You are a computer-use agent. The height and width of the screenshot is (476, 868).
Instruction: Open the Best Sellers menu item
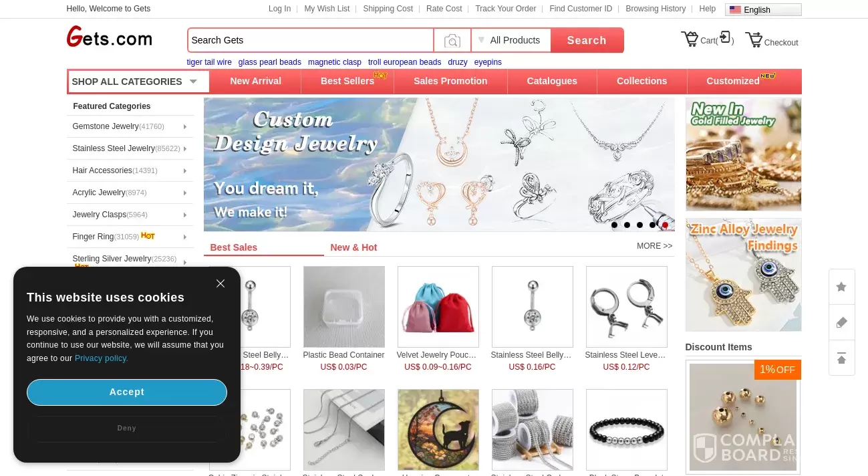347,81
